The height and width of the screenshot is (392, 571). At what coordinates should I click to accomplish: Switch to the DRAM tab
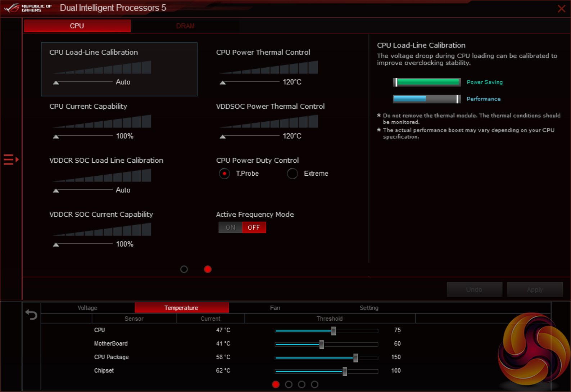(x=185, y=26)
